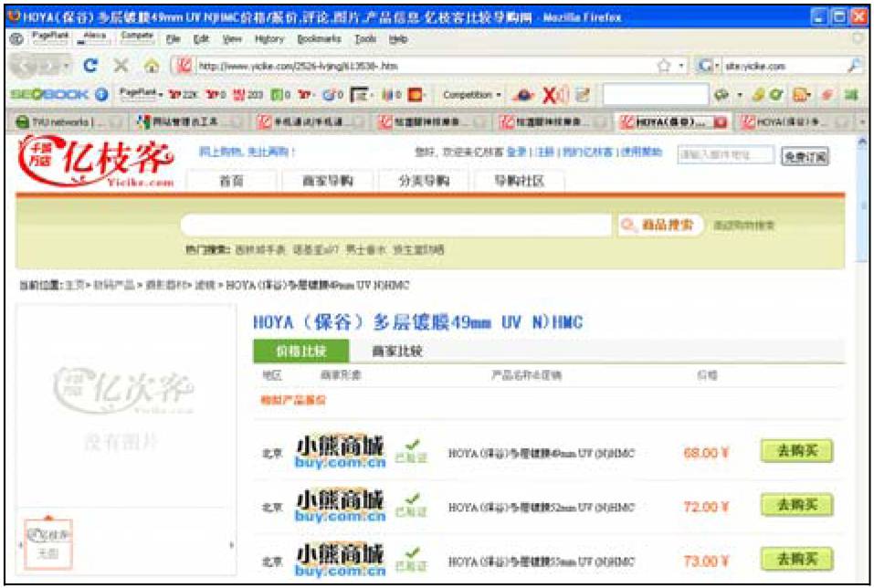The height and width of the screenshot is (588, 874).
Task: Click the edit note icon in SEO toolbar
Action: (582, 95)
